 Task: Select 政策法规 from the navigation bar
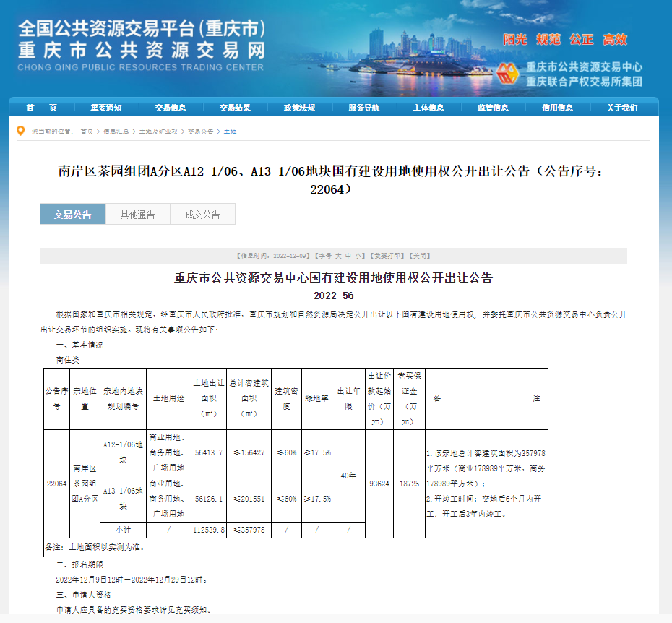[x=300, y=108]
